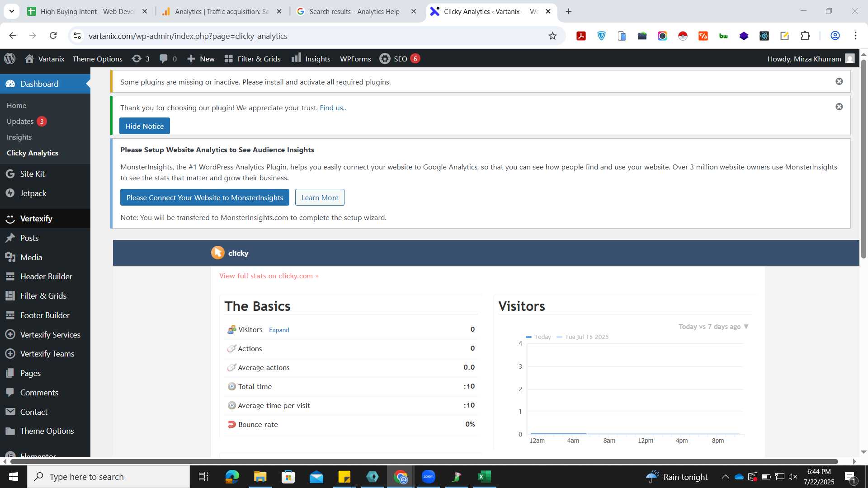Viewport: 868px width, 488px height.
Task: Dismiss the missing plugins notice
Action: 839,81
